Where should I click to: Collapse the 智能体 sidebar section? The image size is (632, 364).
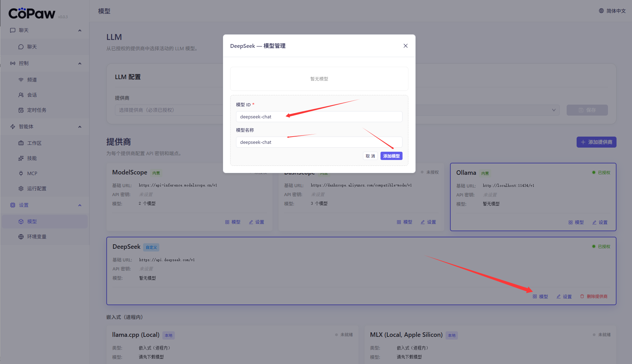pyautogui.click(x=80, y=127)
